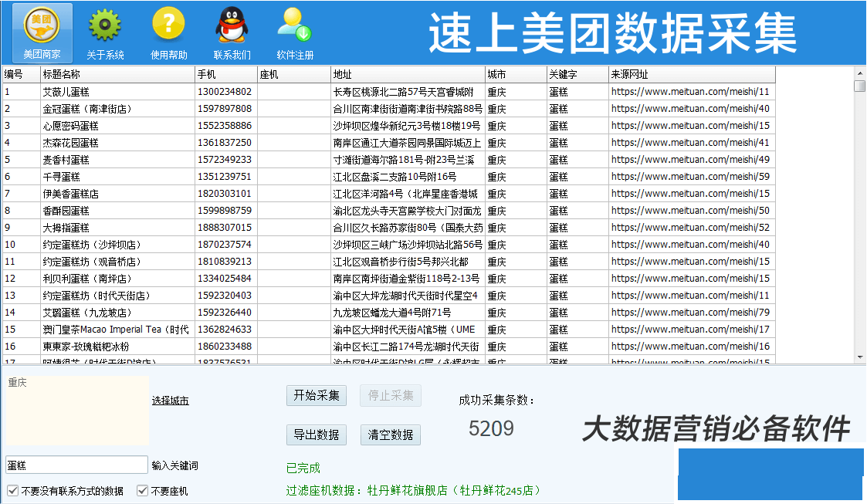The width and height of the screenshot is (867, 504).
Task: Click phone cell 1552358886
Action: (x=225, y=126)
